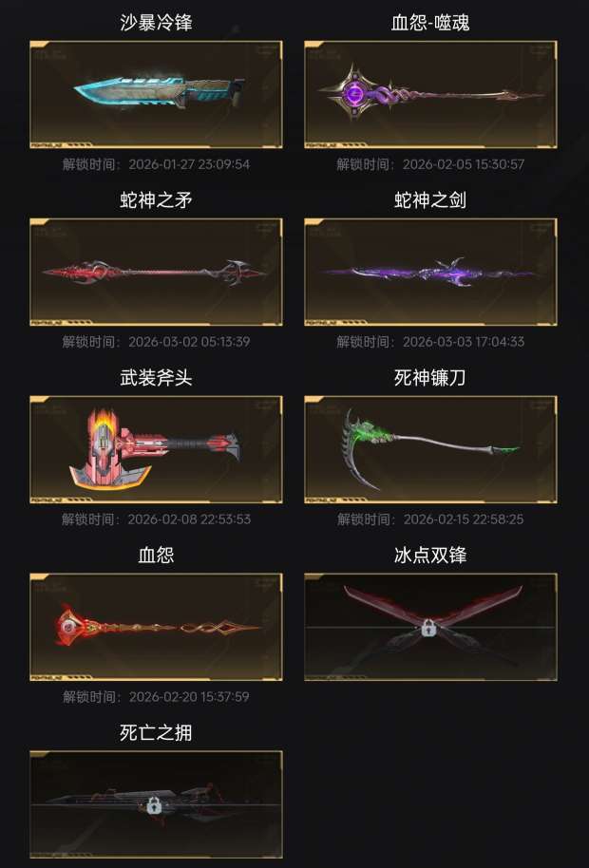This screenshot has height=868, width=589.
Task: Click the 死亡之拥 title label
Action: 156,733
